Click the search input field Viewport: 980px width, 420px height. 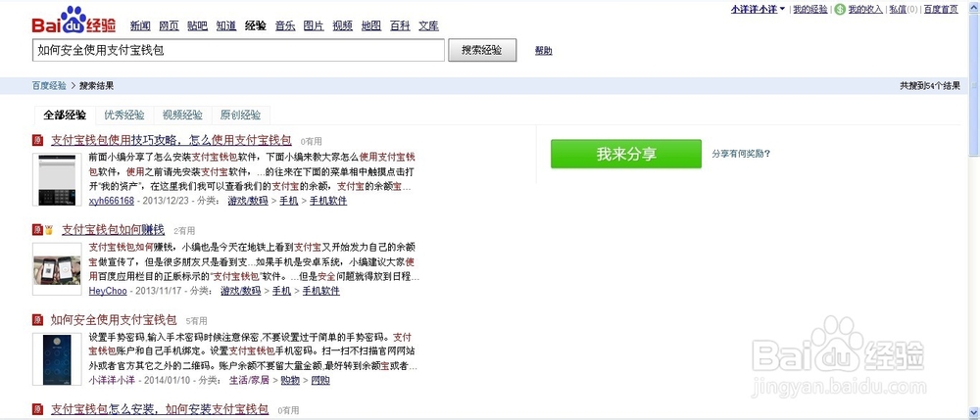tap(238, 51)
